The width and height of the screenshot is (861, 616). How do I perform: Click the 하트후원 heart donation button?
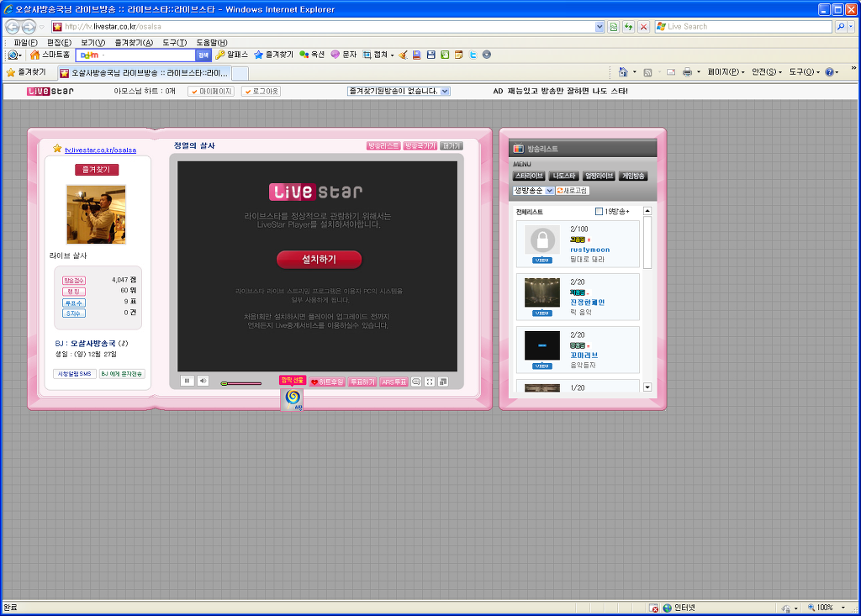[327, 382]
